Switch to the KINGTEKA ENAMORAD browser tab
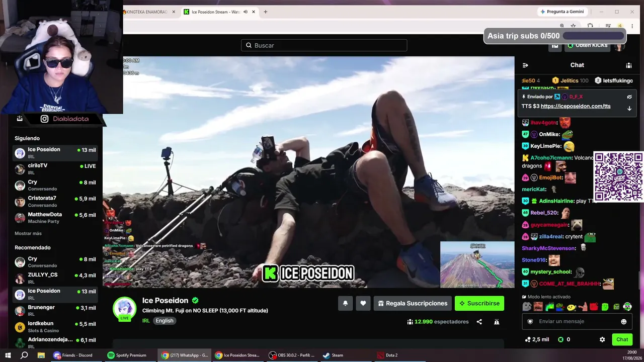 (x=146, y=12)
